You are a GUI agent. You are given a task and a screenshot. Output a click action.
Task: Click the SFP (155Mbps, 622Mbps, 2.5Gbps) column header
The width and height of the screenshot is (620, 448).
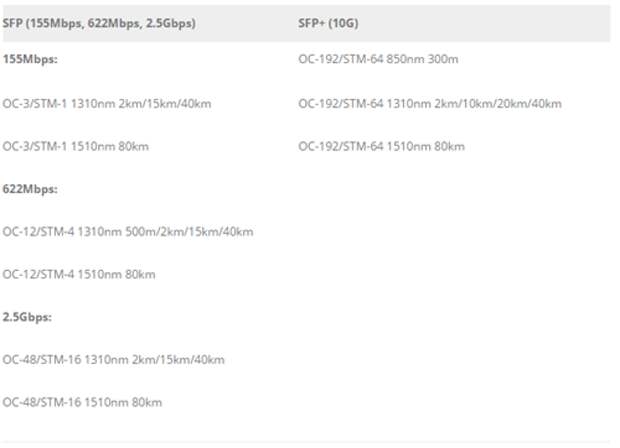coord(99,23)
